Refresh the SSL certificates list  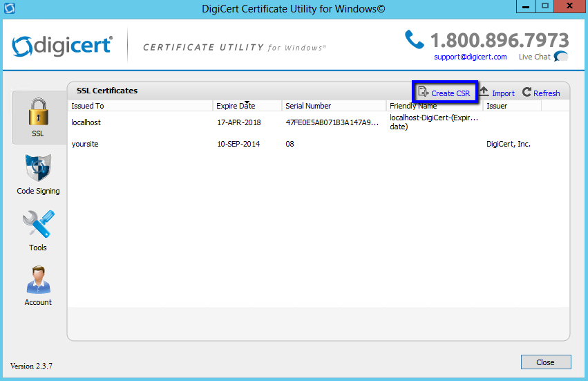tap(541, 93)
